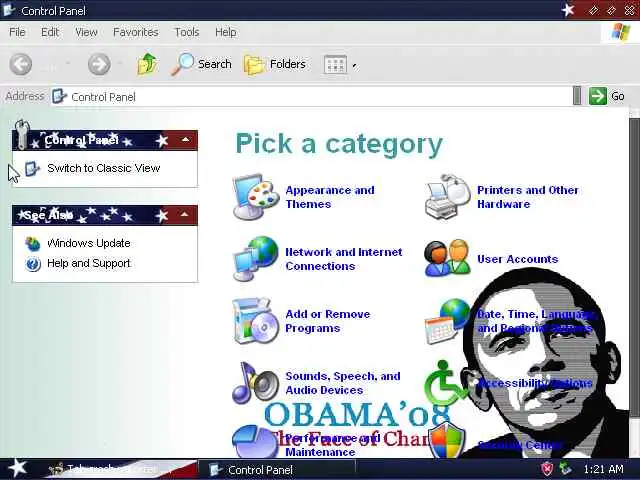Collapse the Control Panel sidebar section

185,140
